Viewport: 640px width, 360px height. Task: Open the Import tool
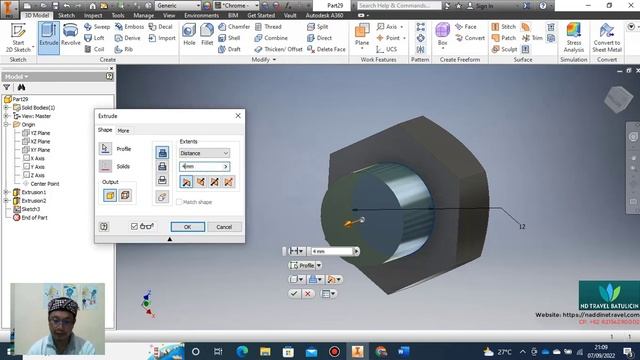pyautogui.click(x=162, y=38)
